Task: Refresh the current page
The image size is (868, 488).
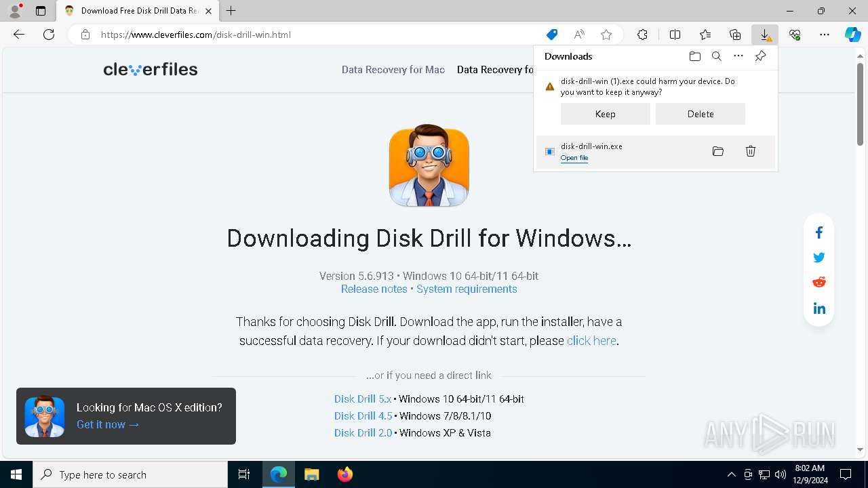Action: 49,35
